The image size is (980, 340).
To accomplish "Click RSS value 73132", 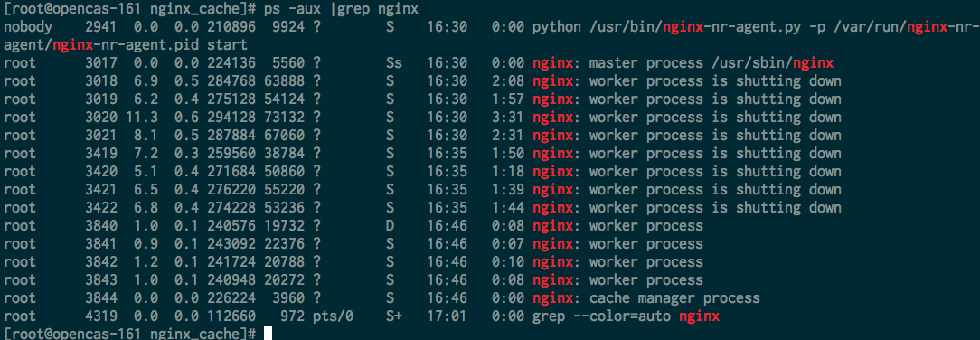I will [284, 118].
